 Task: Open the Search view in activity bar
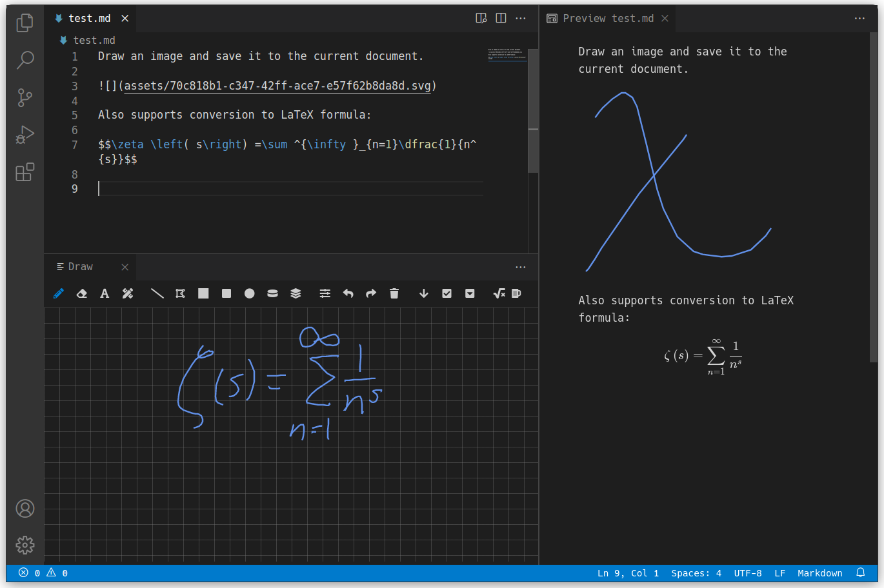(25, 60)
